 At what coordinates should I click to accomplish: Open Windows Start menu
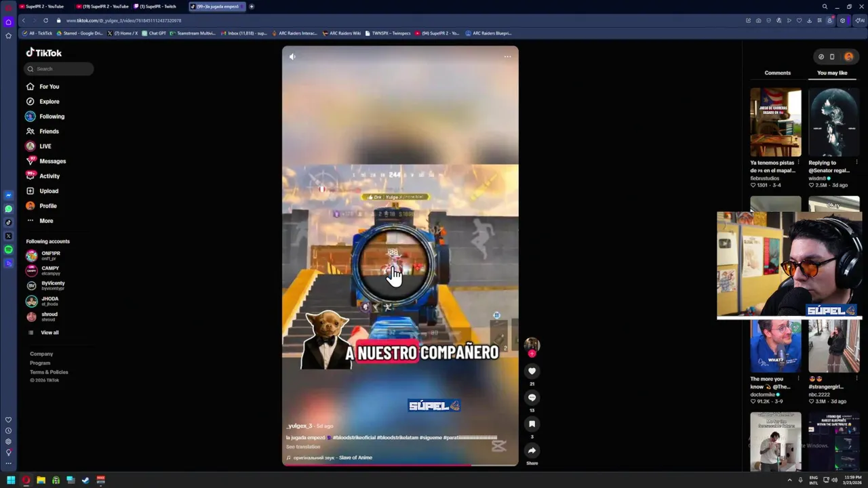(11, 481)
